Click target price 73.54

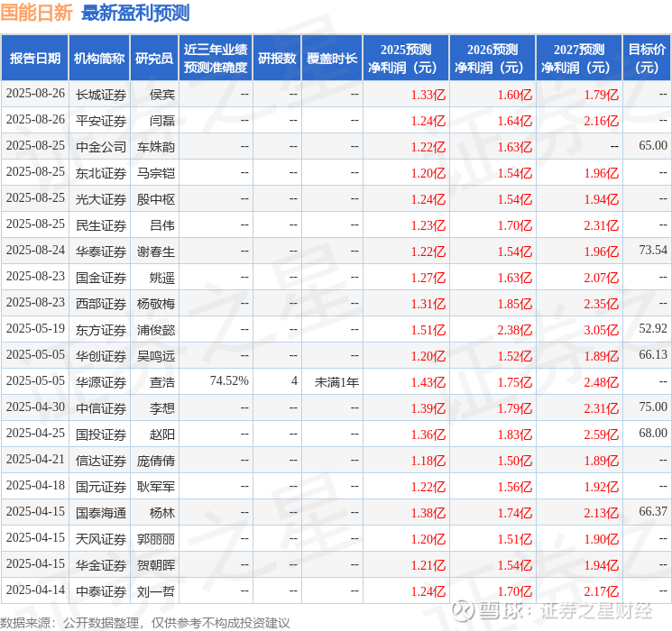pyautogui.click(x=653, y=251)
